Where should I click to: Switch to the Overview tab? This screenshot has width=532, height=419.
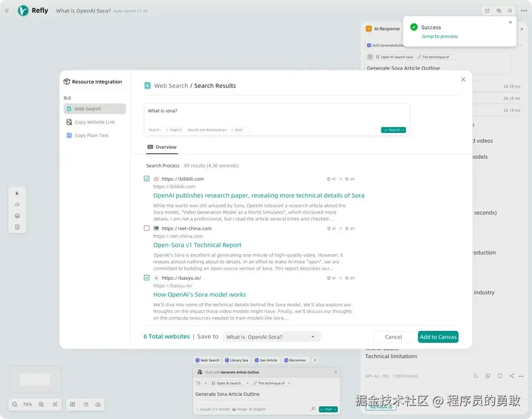coord(162,147)
